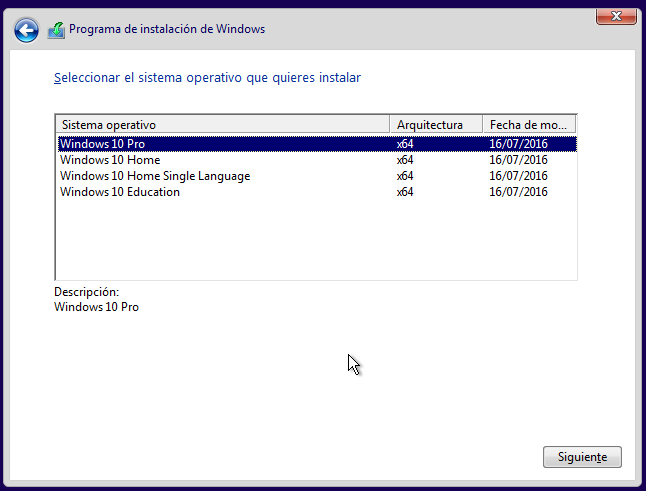Viewport: 646px width, 491px height.
Task: Click the Descripción label
Action: coord(87,292)
